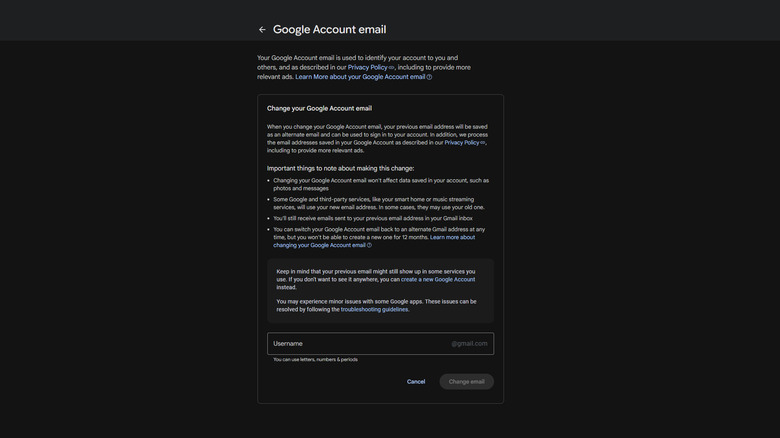The image size is (780, 438).
Task: Select 'Important things to note about making this change' text
Action: click(340, 168)
